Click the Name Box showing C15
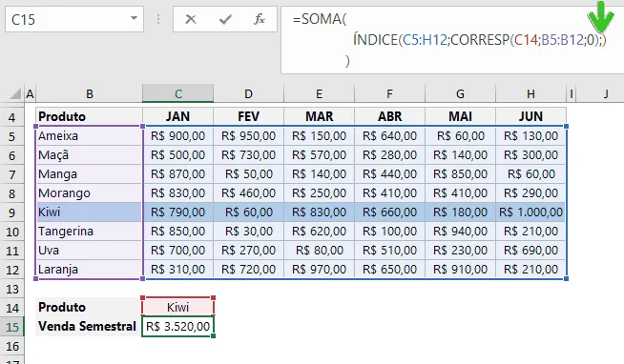The width and height of the screenshot is (624, 364). 74,19
